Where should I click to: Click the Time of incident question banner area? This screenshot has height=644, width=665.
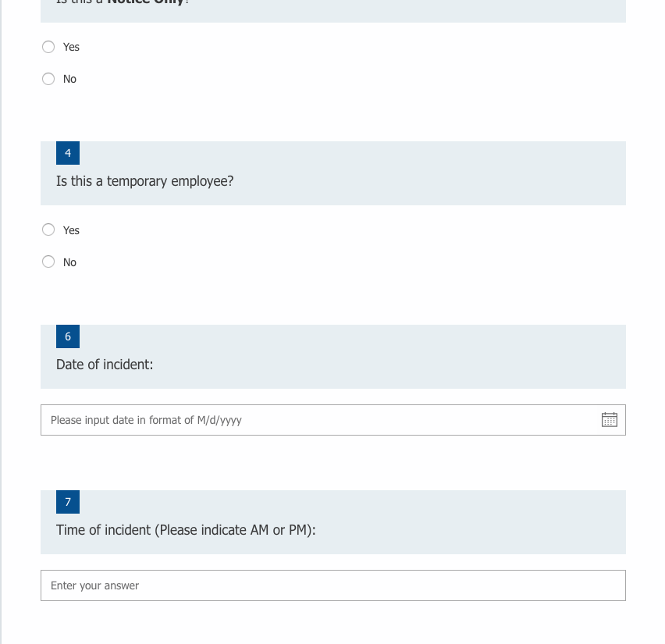[333, 521]
